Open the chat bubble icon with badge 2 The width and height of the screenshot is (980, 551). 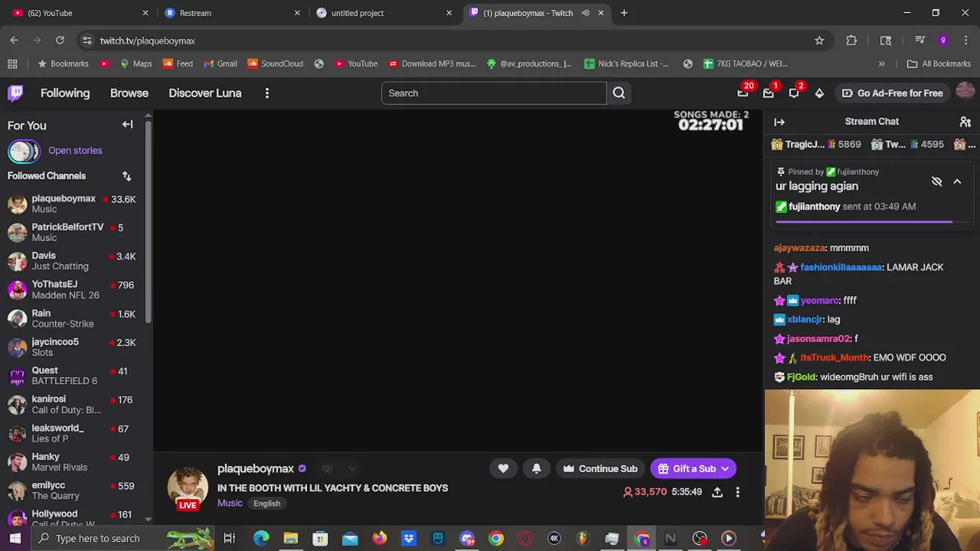point(794,93)
